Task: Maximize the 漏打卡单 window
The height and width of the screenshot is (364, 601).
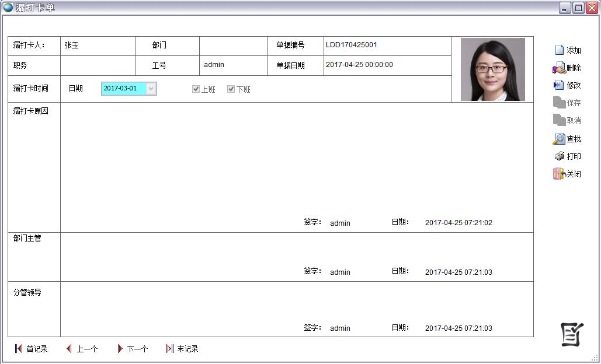Action: 578,8
